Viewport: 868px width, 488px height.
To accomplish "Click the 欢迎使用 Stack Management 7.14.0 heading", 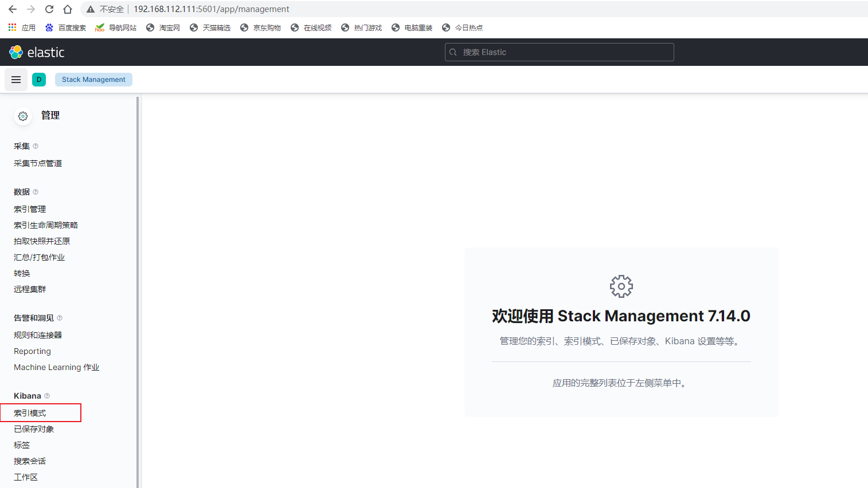I will point(621,316).
